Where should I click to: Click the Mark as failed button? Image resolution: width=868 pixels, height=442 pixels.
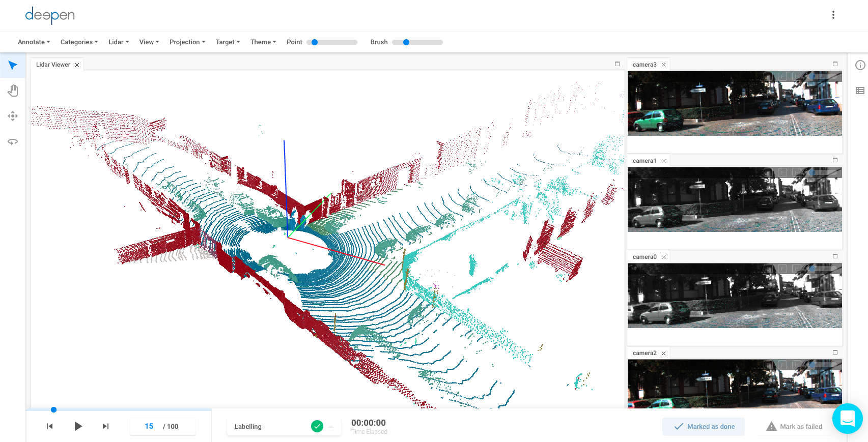(x=794, y=427)
